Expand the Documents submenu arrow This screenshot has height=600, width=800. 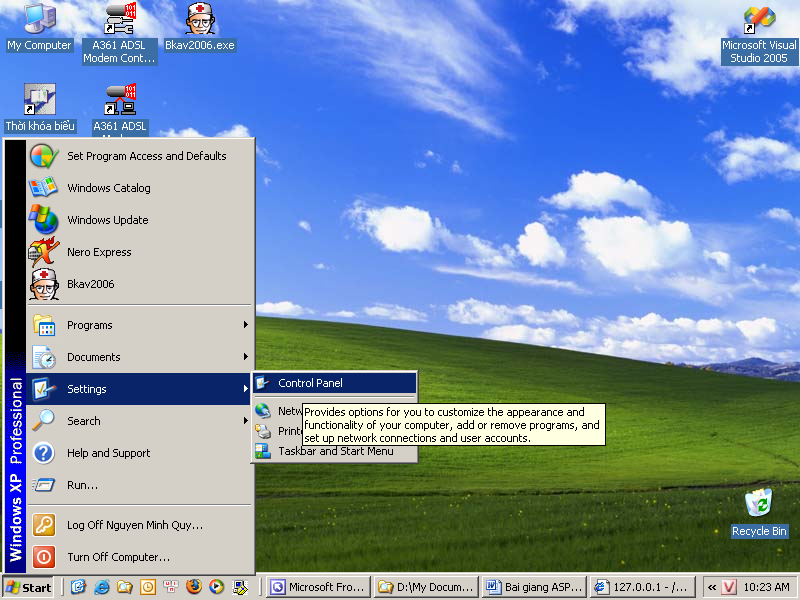246,357
